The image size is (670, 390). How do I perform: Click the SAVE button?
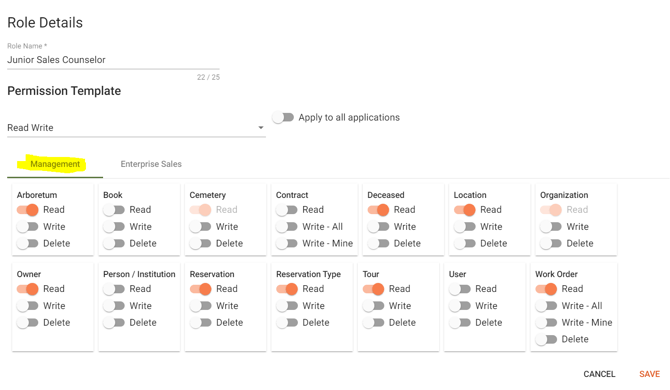tap(649, 374)
